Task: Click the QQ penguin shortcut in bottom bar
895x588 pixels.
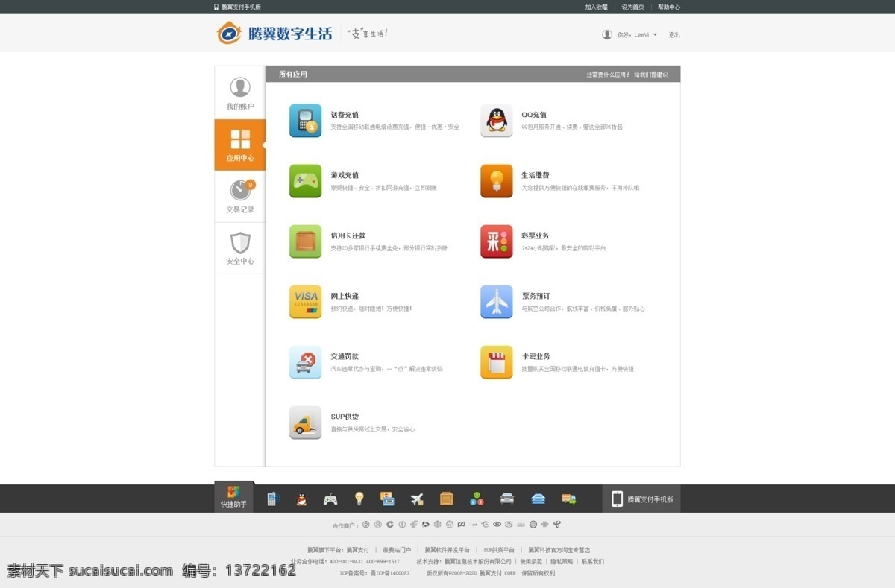Action: 301,499
